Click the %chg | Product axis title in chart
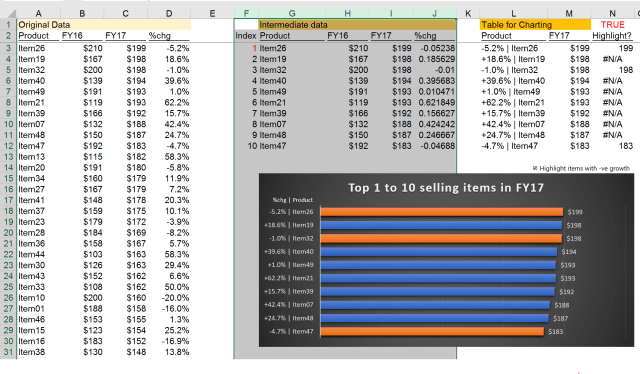This screenshot has height=374, width=640. tap(292, 200)
